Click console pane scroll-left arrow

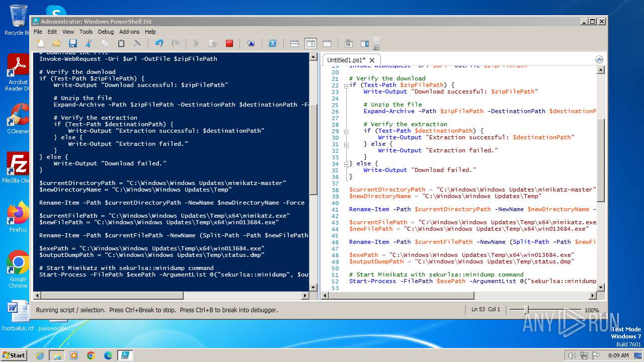[37, 296]
